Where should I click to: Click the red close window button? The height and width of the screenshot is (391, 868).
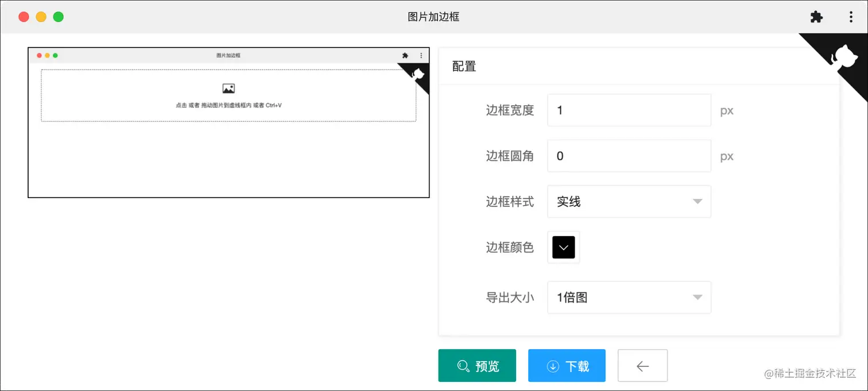[x=24, y=17]
